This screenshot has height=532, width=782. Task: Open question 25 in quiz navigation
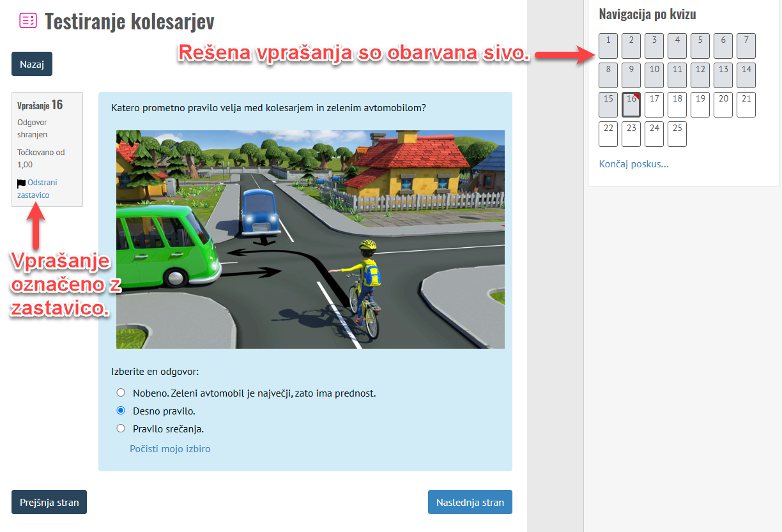(677, 134)
